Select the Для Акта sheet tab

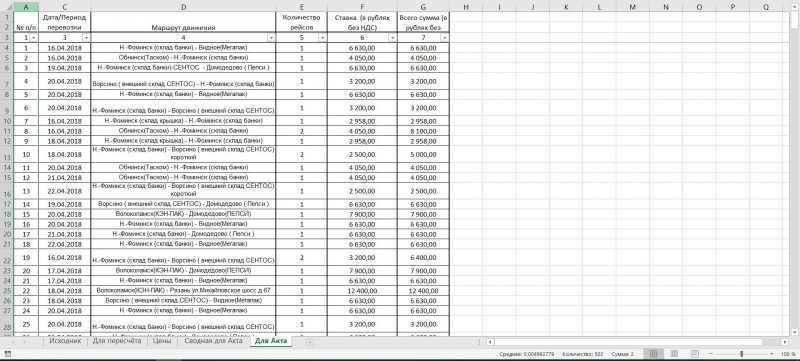pyautogui.click(x=271, y=341)
